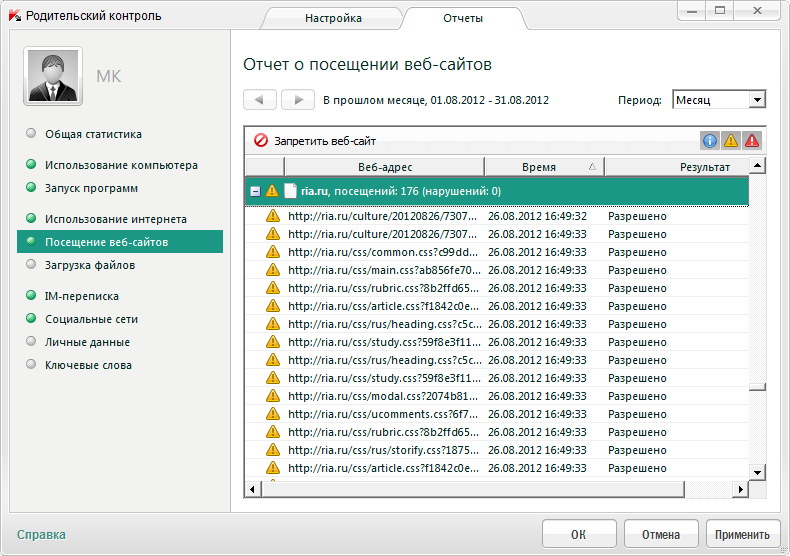Click vertical scrollbar down arrow
Screen dimensions: 790x556
tap(757, 472)
